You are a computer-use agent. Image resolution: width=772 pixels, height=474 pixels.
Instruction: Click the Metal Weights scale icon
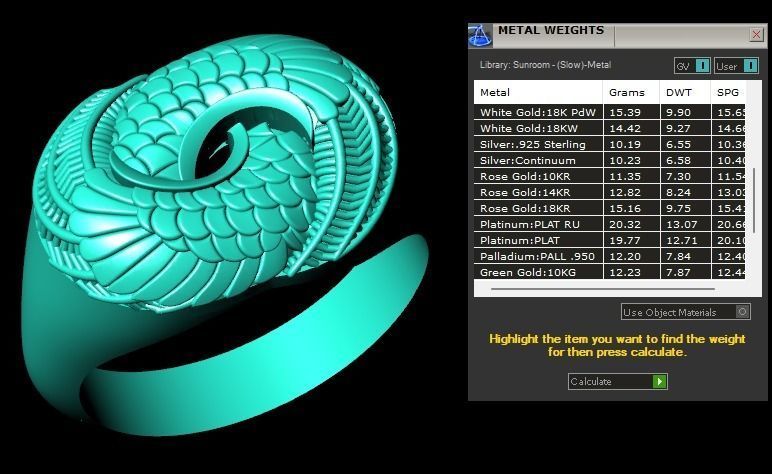pos(480,35)
